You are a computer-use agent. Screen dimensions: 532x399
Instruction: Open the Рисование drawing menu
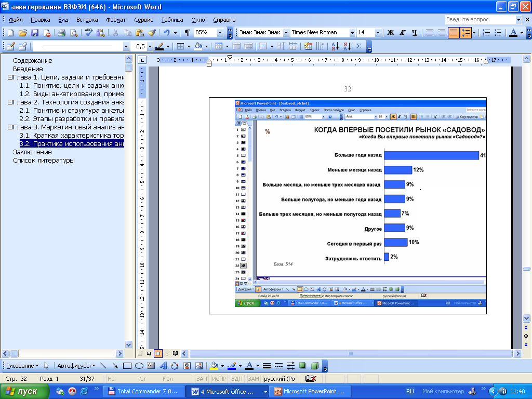point(22,366)
